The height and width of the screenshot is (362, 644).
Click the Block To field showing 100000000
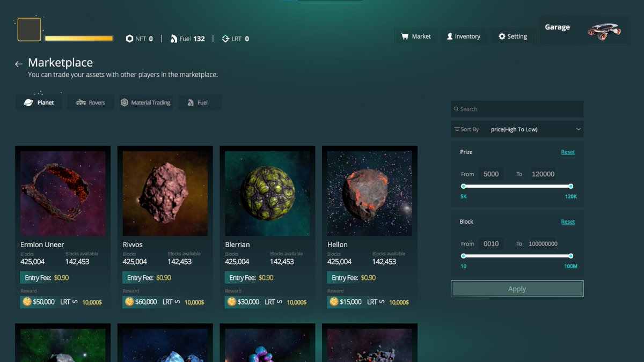[x=543, y=243]
